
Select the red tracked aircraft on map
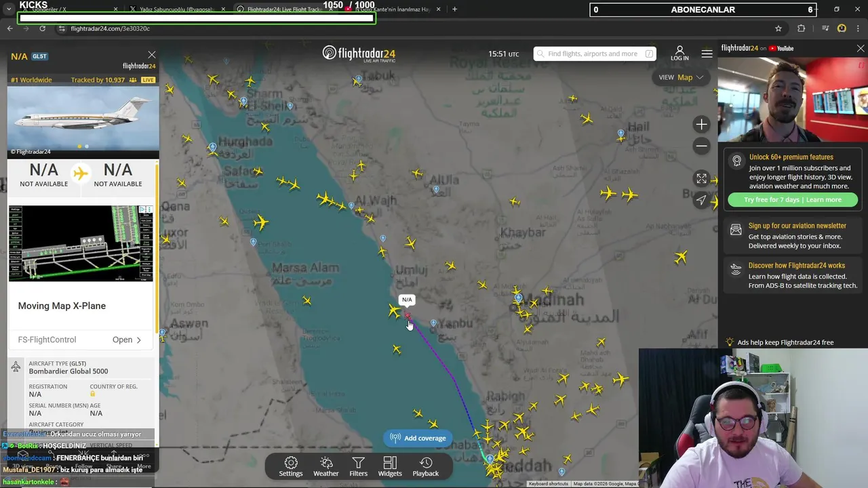[x=408, y=316]
